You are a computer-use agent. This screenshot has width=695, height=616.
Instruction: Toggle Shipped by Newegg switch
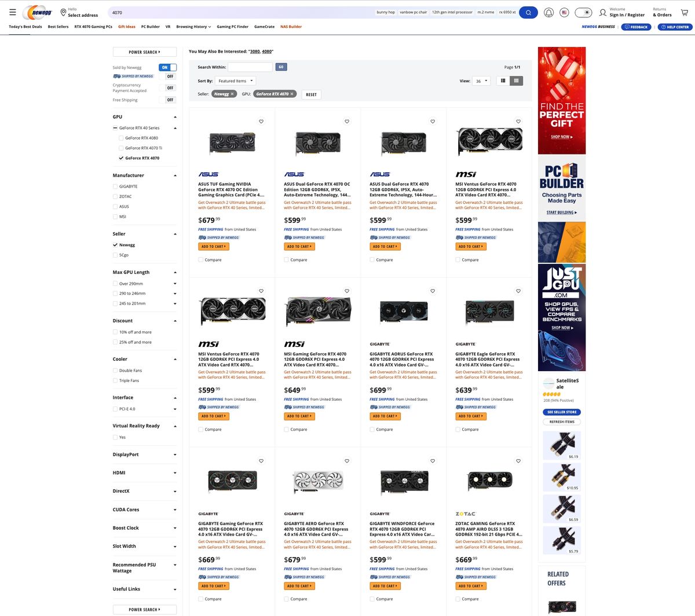click(167, 76)
